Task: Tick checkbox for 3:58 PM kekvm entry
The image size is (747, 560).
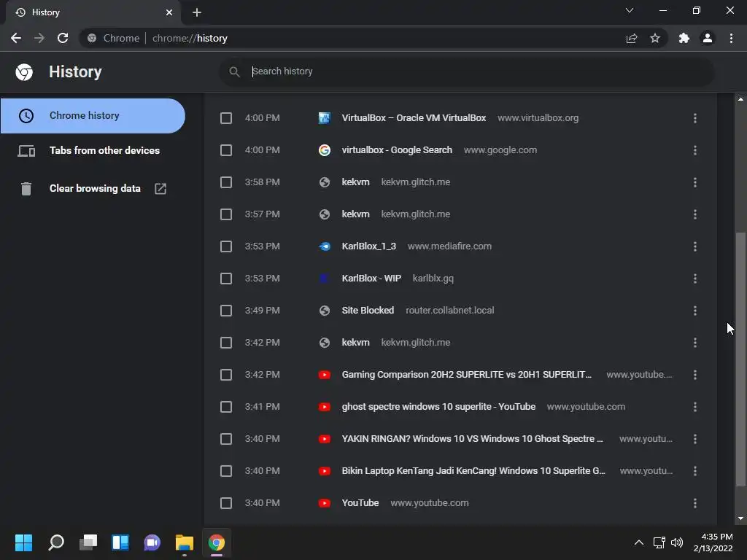Action: [226, 182]
